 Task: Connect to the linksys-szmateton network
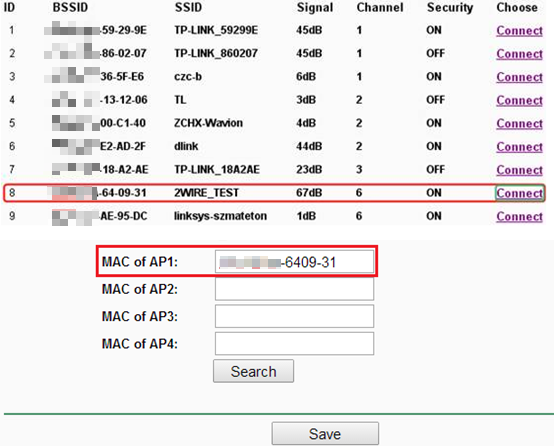click(519, 216)
